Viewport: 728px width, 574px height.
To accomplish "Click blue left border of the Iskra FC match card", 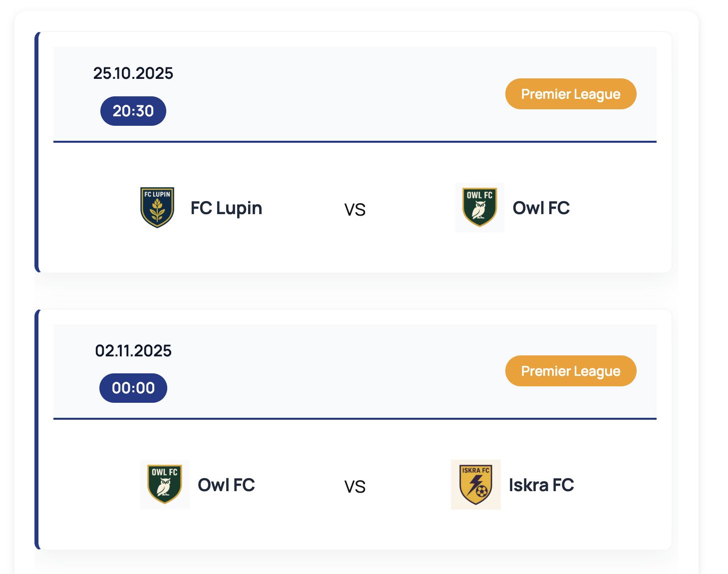I will (36, 429).
